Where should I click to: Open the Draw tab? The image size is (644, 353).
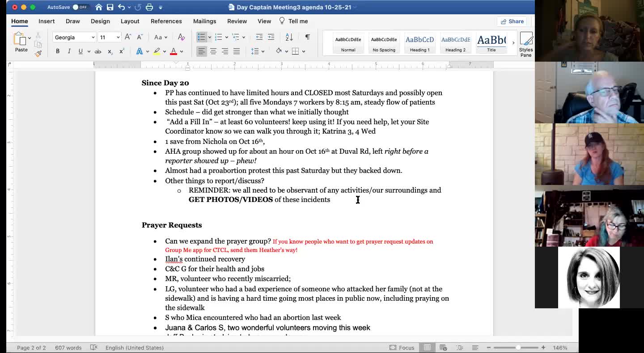73,21
